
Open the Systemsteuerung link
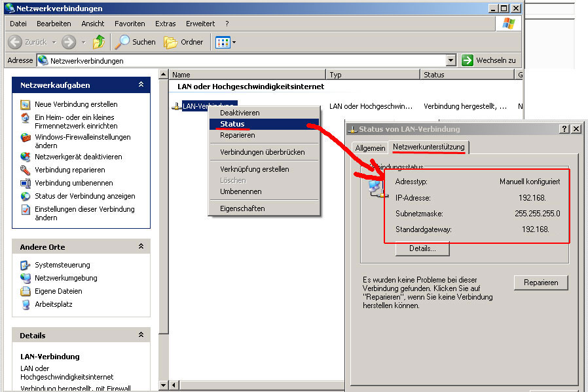tap(62, 265)
